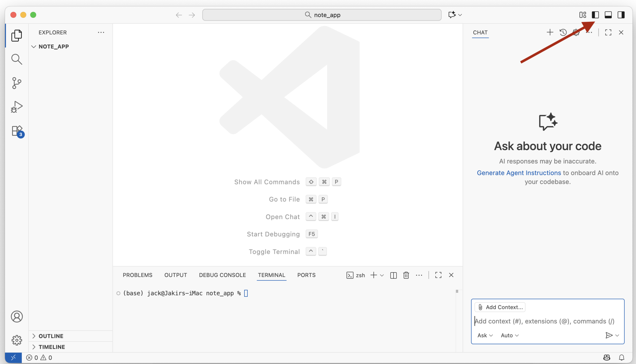Toggle the bottom panel visibility
636x364 pixels.
pos(608,15)
